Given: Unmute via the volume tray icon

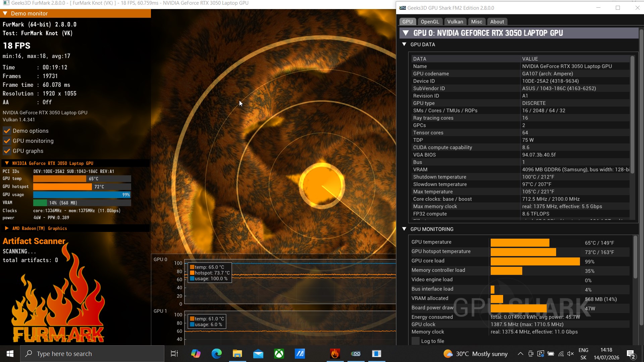Looking at the screenshot, I should tap(571, 354).
